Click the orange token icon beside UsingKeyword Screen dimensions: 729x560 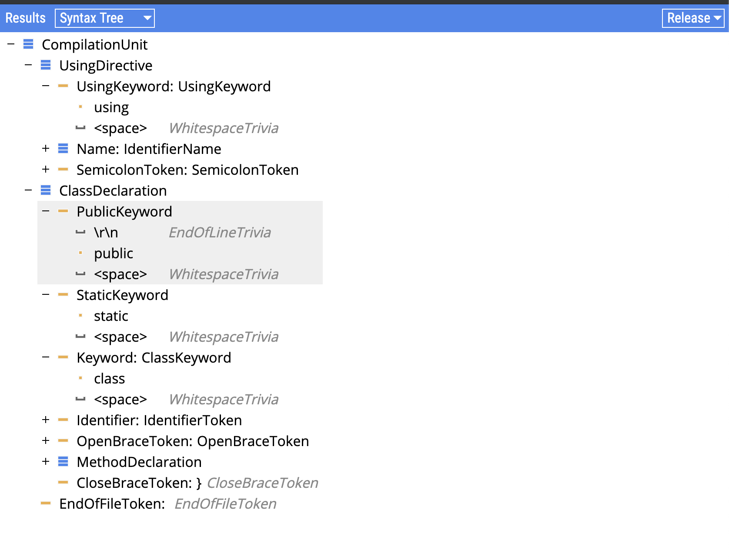click(x=63, y=86)
